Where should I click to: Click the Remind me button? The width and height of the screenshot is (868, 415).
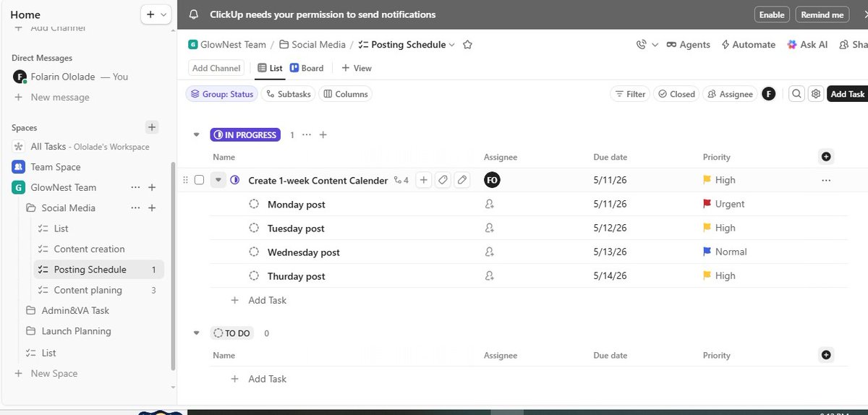pos(822,14)
